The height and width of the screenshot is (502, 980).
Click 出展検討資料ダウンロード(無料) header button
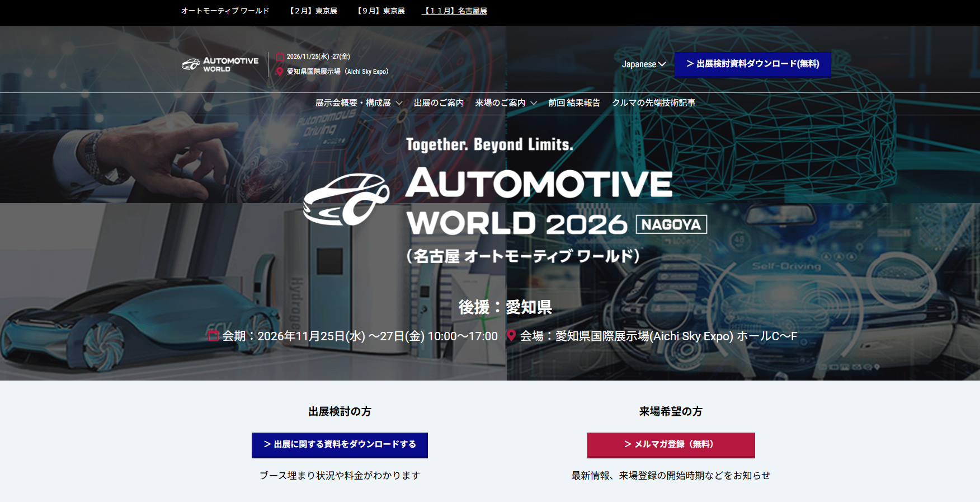tap(752, 64)
